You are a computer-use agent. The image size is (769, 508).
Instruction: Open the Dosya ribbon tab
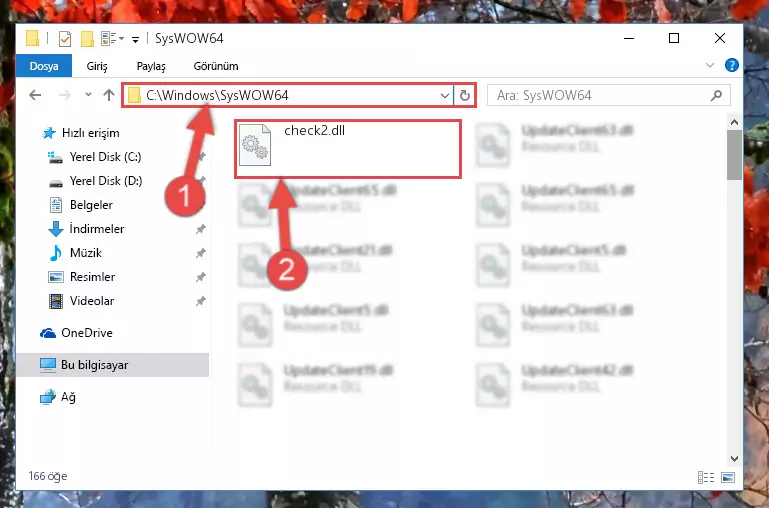(x=44, y=66)
